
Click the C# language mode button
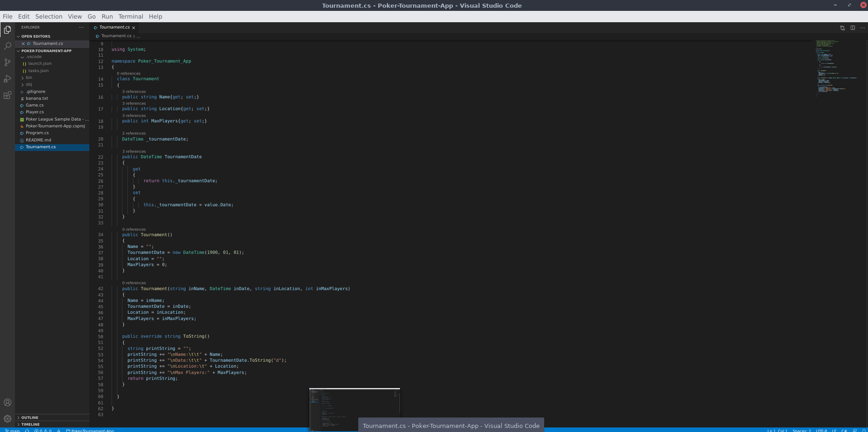pyautogui.click(x=844, y=430)
